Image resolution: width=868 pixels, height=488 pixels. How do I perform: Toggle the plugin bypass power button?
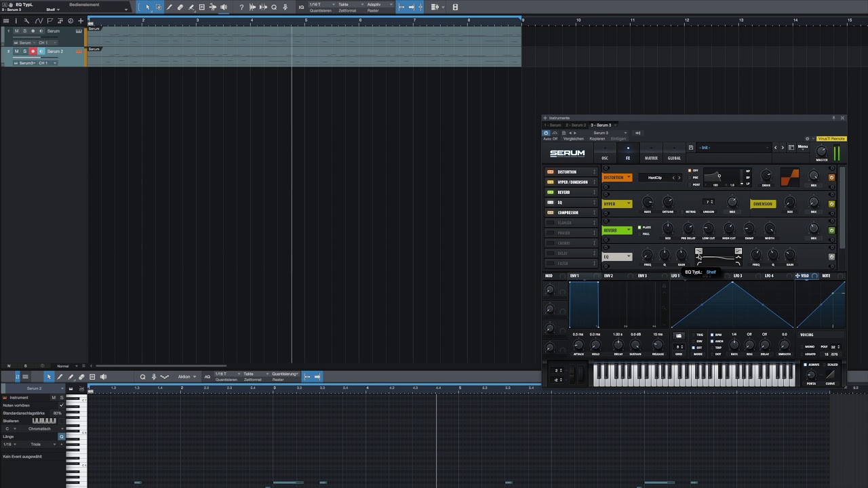546,133
